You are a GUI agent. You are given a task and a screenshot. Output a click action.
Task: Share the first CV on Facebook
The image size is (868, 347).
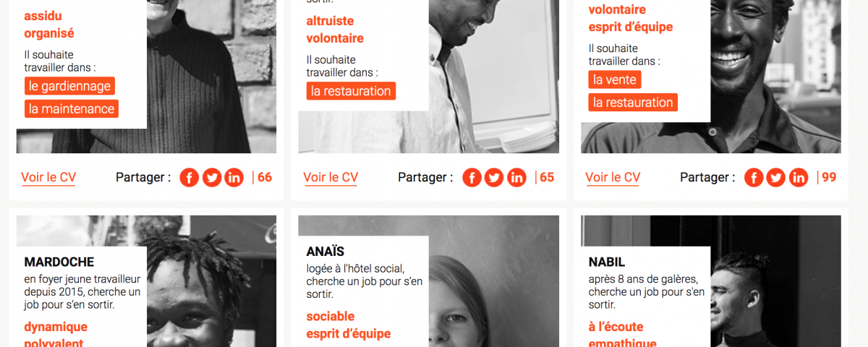pyautogui.click(x=189, y=178)
